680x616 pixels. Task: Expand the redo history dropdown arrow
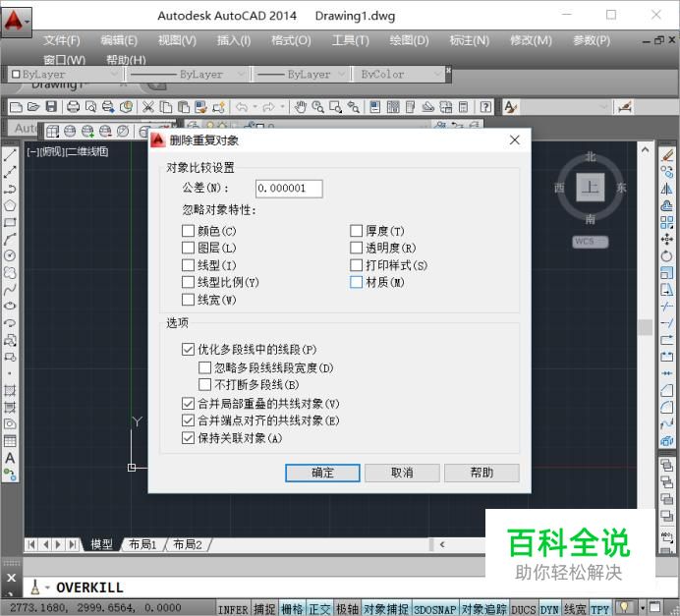click(x=282, y=107)
